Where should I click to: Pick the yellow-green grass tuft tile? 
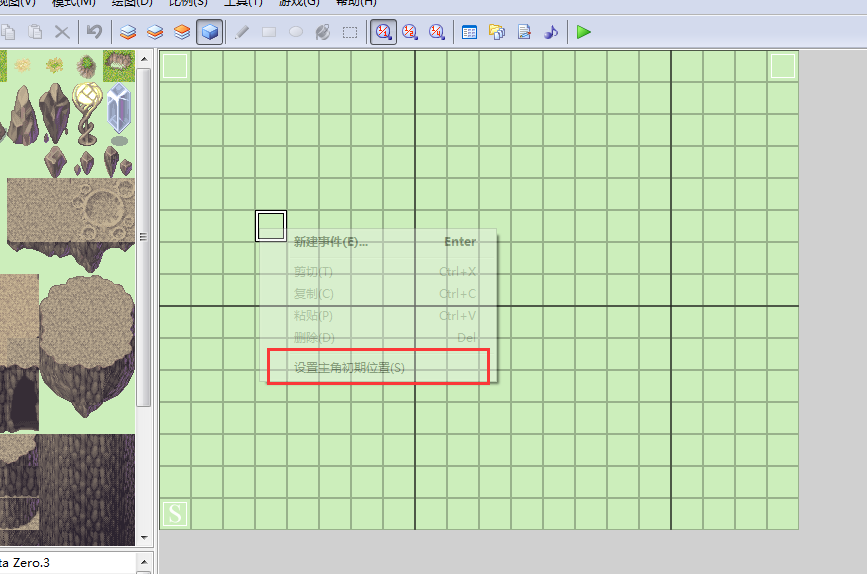[x=54, y=66]
